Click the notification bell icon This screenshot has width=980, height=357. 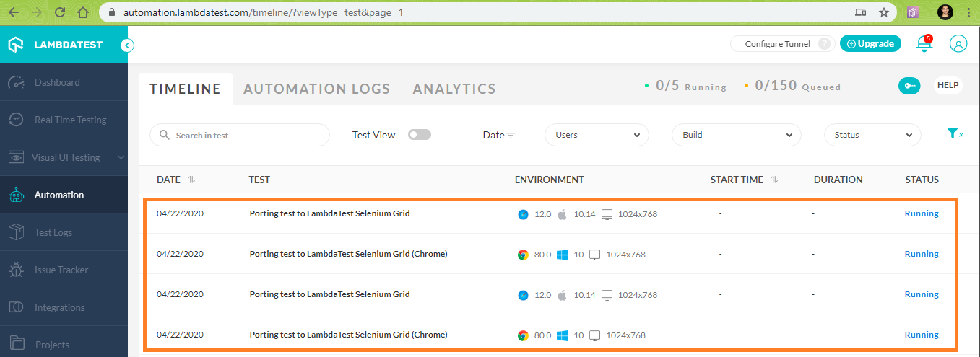[924, 44]
